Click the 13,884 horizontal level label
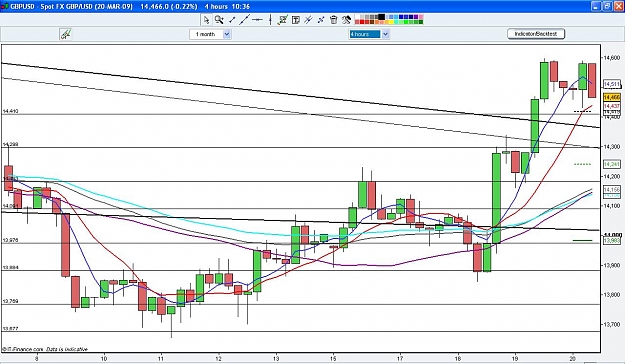 (10, 268)
